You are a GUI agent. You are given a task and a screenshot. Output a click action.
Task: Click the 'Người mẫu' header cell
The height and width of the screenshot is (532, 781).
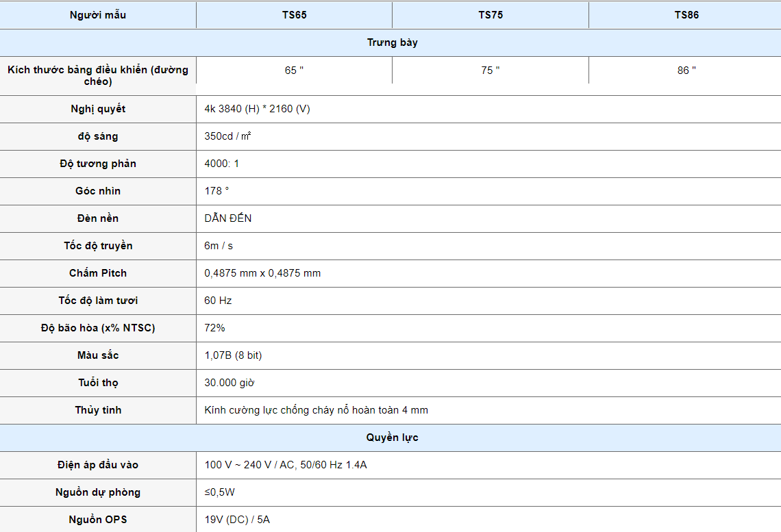(x=98, y=15)
